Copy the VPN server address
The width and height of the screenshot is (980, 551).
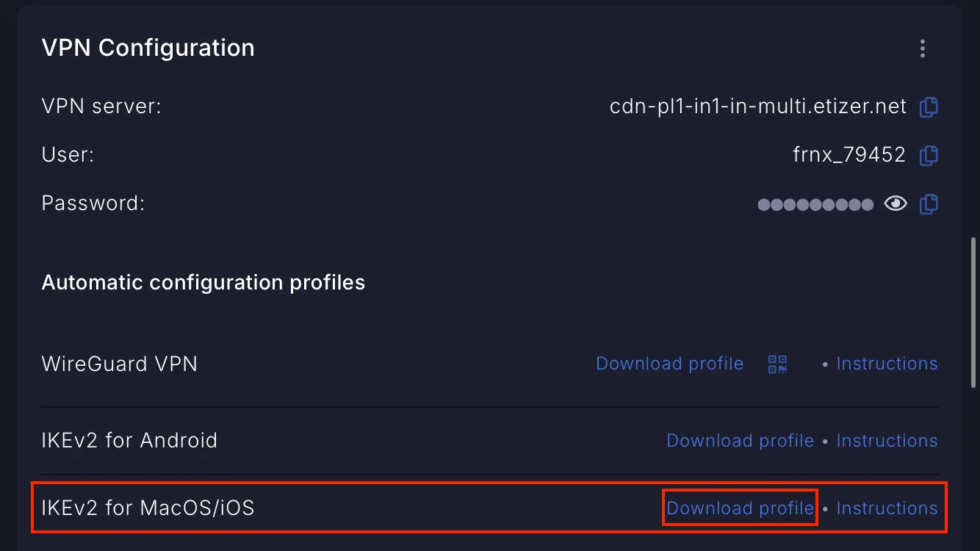(929, 107)
